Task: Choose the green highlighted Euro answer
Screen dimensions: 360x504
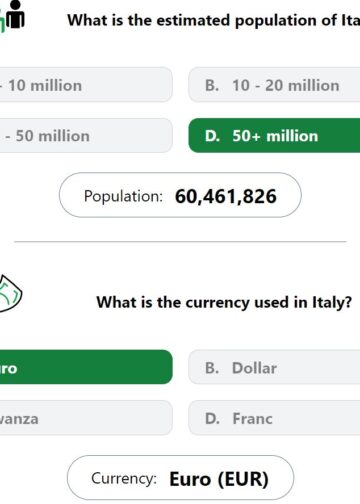Action: click(x=86, y=367)
